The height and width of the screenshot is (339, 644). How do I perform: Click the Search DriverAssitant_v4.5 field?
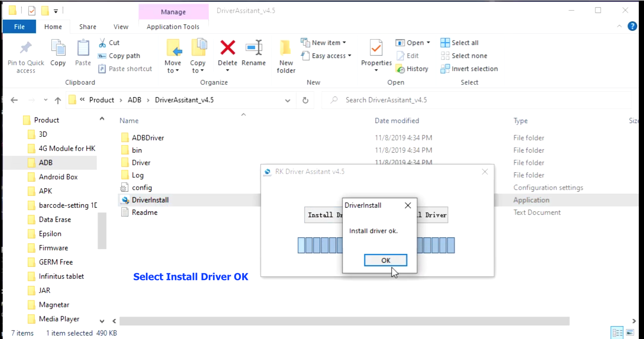476,100
